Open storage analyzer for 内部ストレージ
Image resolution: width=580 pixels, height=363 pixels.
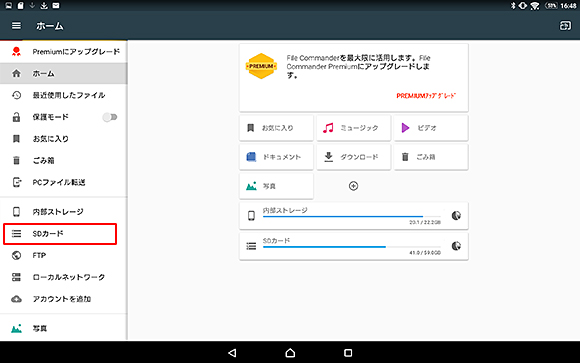point(456,216)
